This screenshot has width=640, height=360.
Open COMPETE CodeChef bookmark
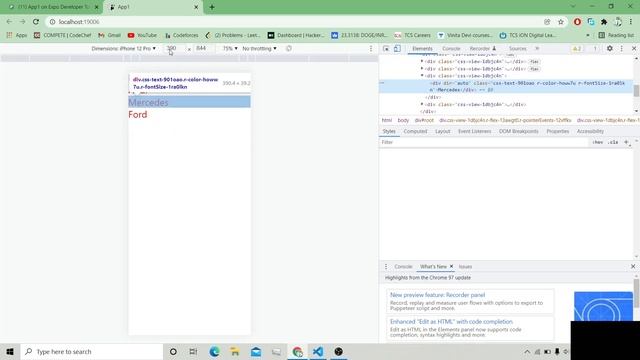(x=62, y=35)
